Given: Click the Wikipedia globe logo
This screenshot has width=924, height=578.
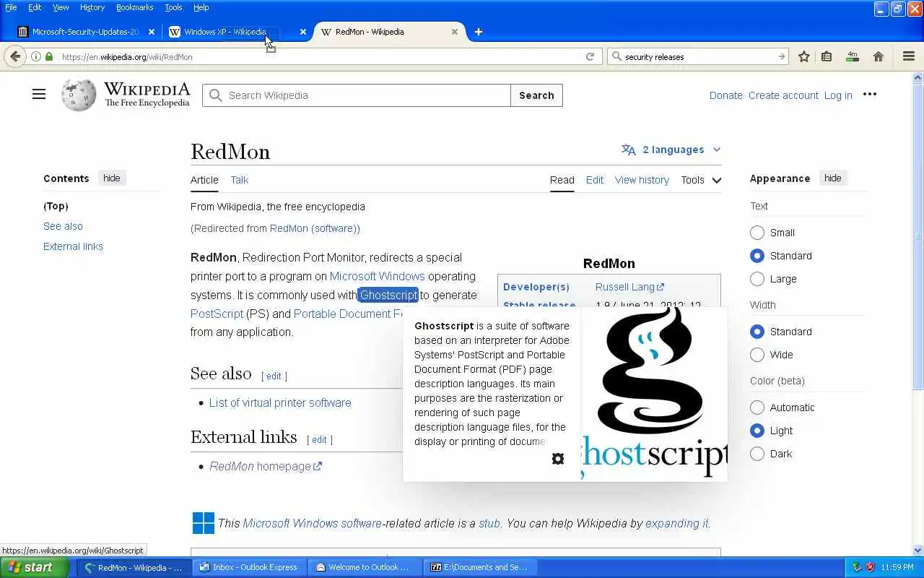Looking at the screenshot, I should (x=79, y=95).
